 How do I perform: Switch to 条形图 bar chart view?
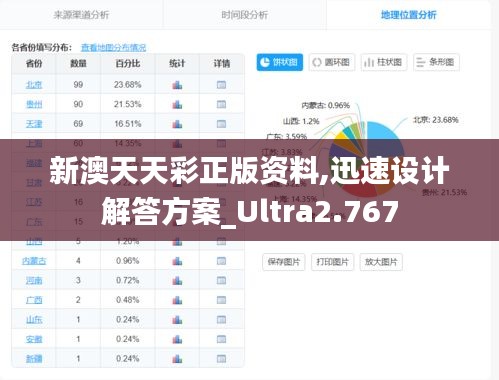point(436,62)
